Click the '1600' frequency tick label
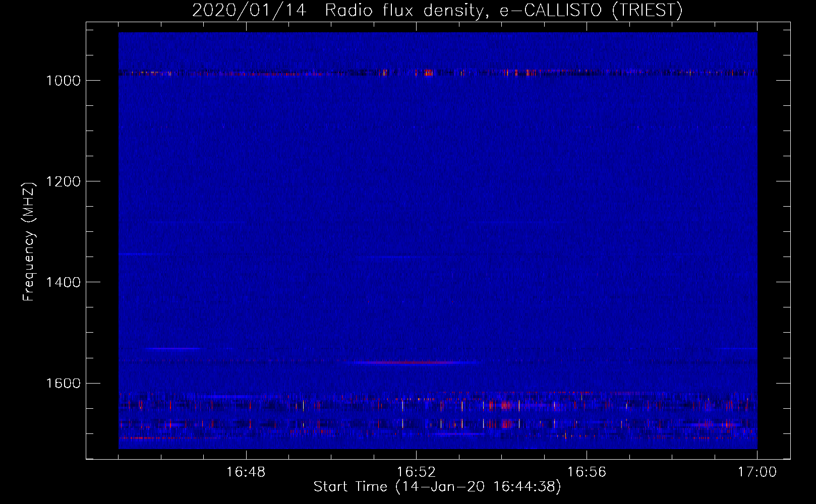The height and width of the screenshot is (504, 816). click(63, 383)
